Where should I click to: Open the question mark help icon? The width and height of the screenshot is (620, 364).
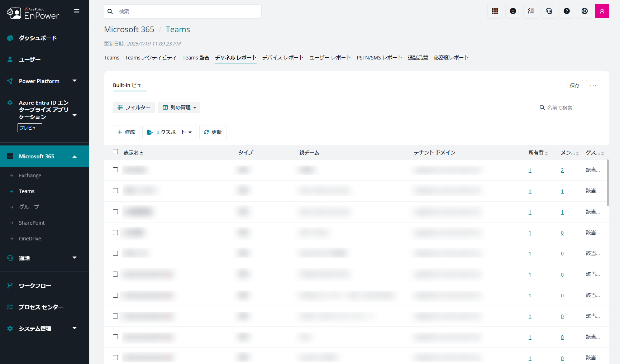pos(567,11)
